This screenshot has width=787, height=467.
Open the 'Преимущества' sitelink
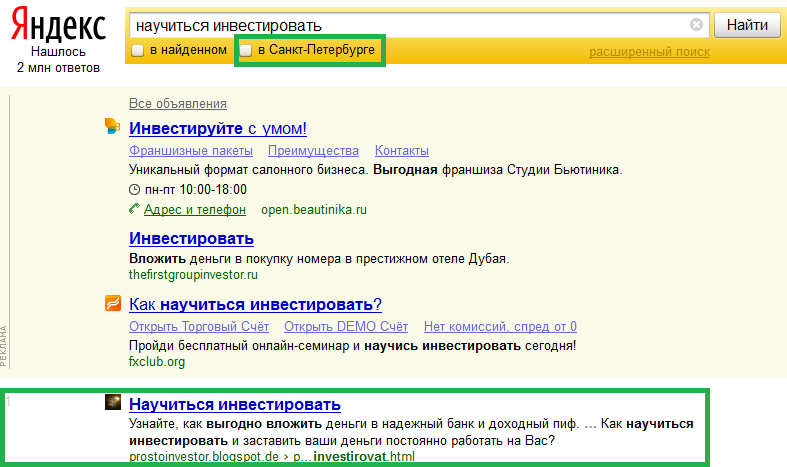click(313, 151)
